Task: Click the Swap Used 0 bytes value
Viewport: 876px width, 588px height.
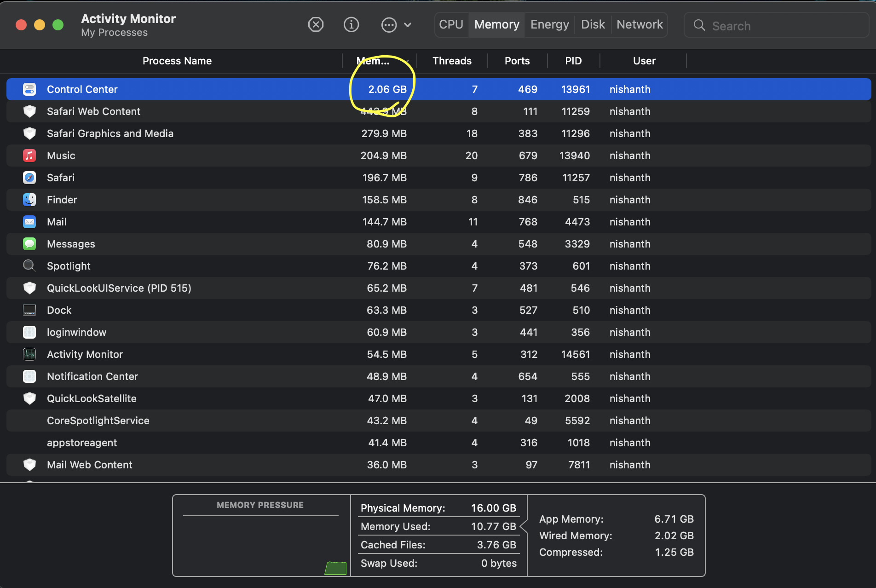Action: click(x=499, y=563)
